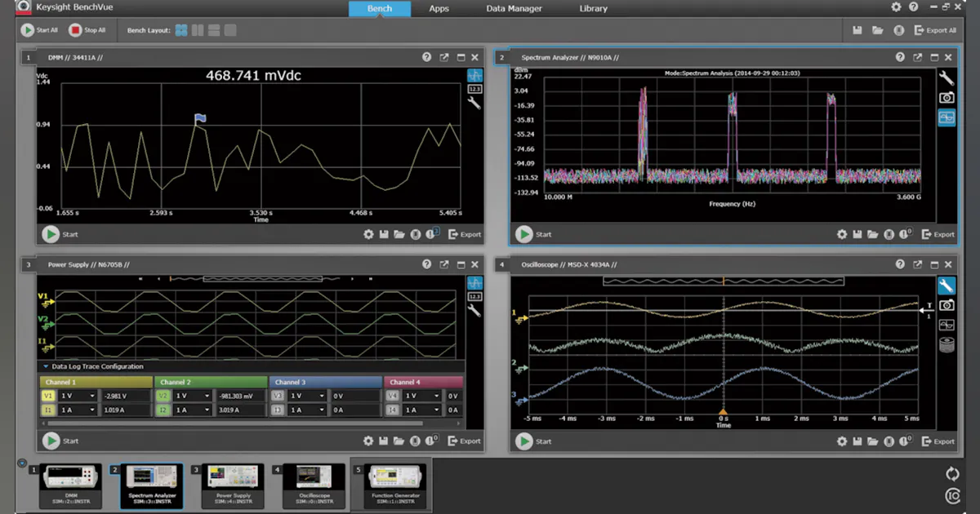
Task: View the DMM instrument alerts indicator
Action: (x=432, y=234)
